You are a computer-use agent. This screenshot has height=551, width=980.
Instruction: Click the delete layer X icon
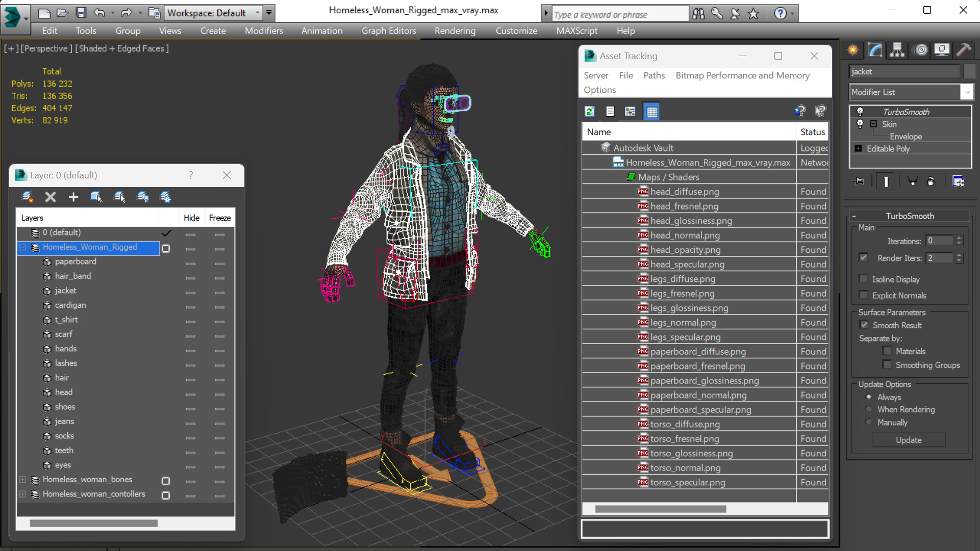(x=50, y=197)
